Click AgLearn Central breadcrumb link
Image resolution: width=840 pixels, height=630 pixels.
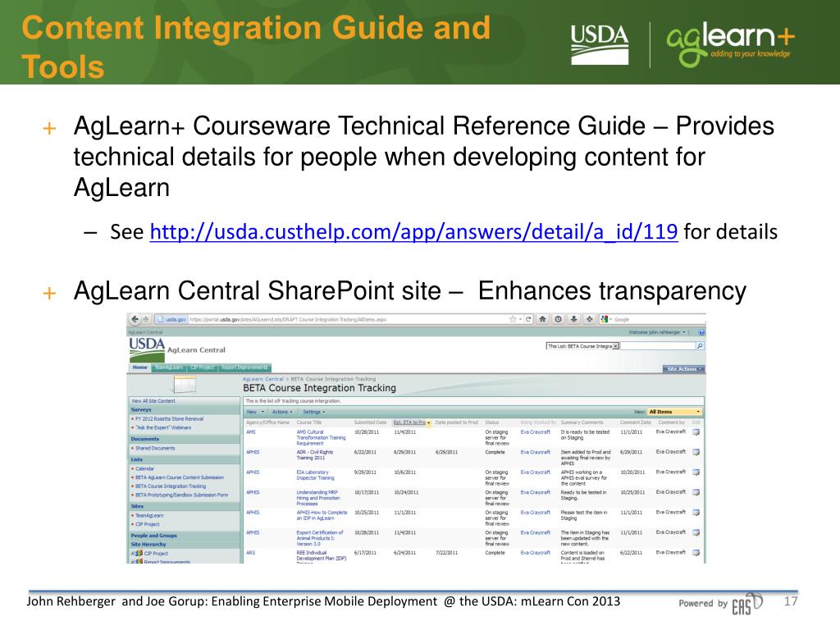263,379
